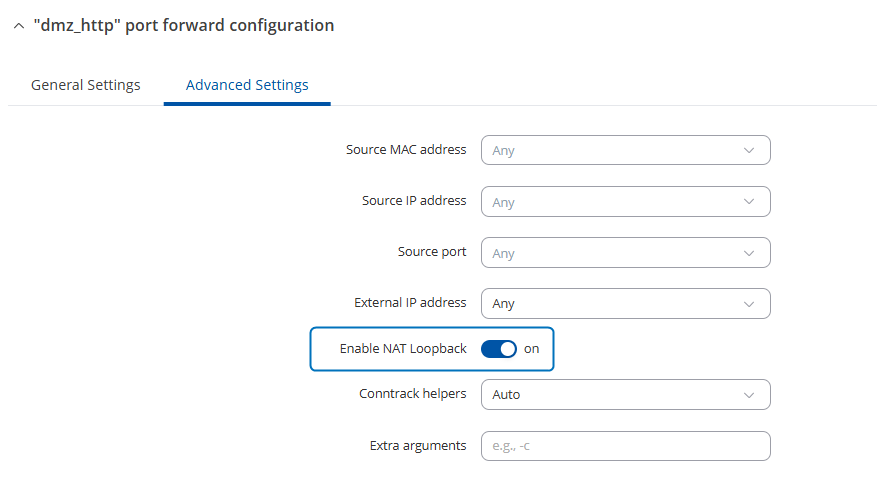Image resolution: width=877 pixels, height=490 pixels.
Task: Click the arrow icon in Conntrack helpers
Action: (749, 394)
